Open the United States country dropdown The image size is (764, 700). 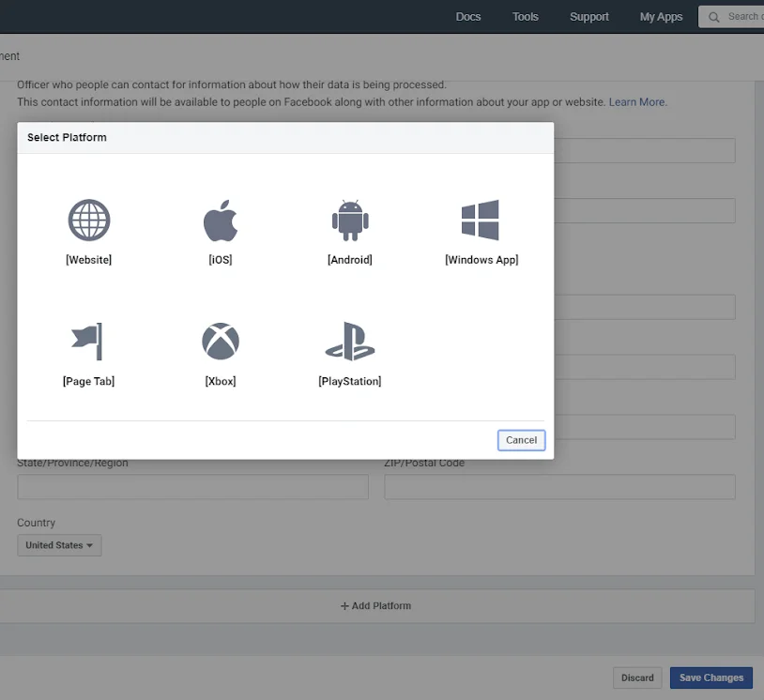coord(59,545)
